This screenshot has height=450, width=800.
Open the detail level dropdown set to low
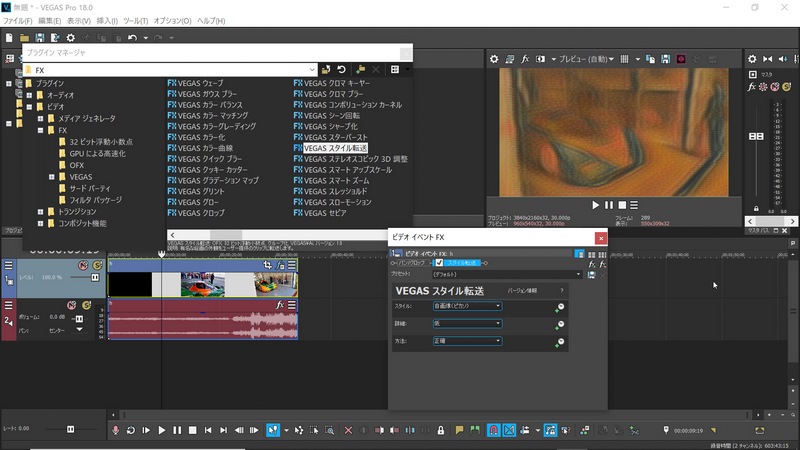[467, 323]
